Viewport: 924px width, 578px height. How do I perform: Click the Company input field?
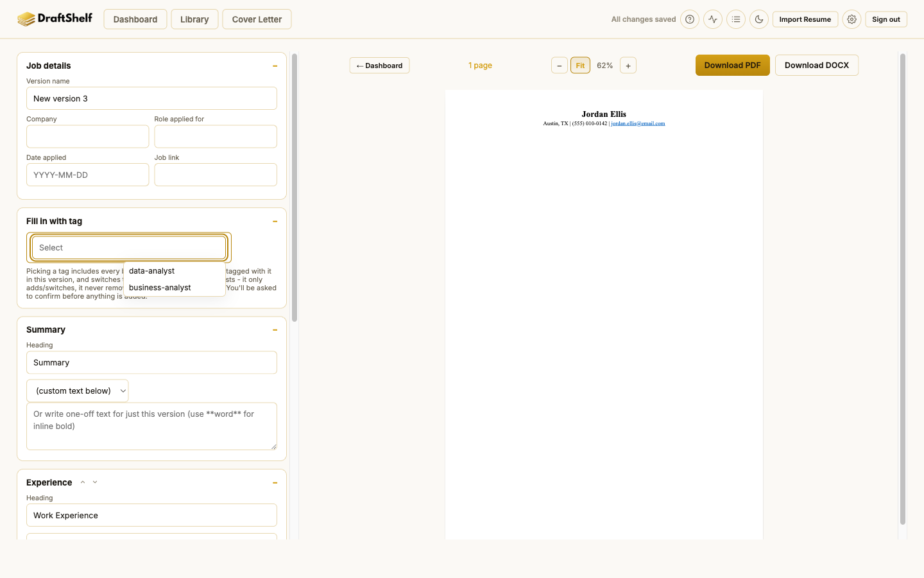click(x=87, y=136)
